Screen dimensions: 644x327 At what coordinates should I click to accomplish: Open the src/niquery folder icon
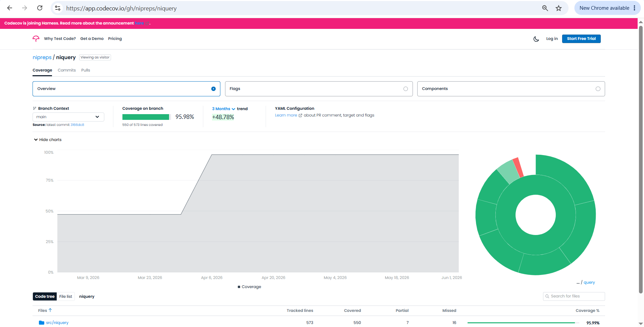tap(42, 323)
